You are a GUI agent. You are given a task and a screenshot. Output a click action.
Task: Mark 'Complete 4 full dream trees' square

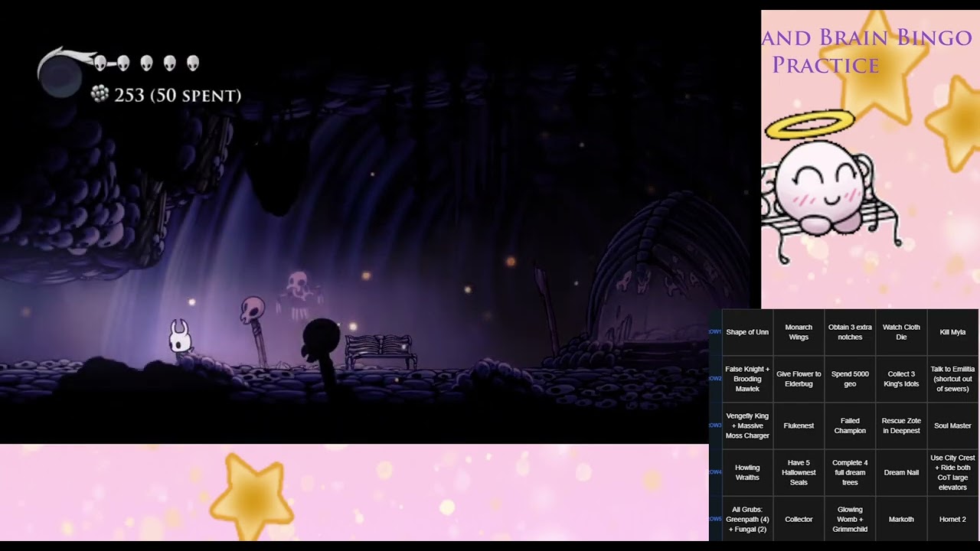click(850, 473)
